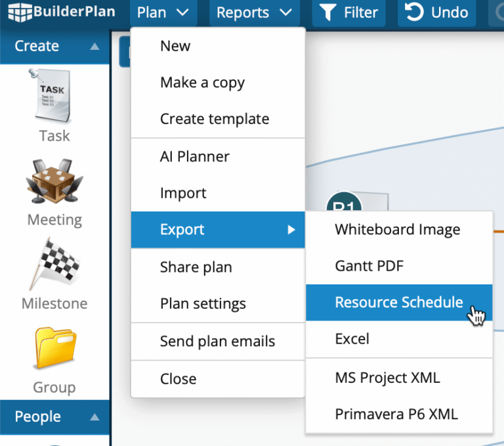Click the BuilderPlan logo
Viewport: 504px width, 446px height.
click(x=58, y=12)
